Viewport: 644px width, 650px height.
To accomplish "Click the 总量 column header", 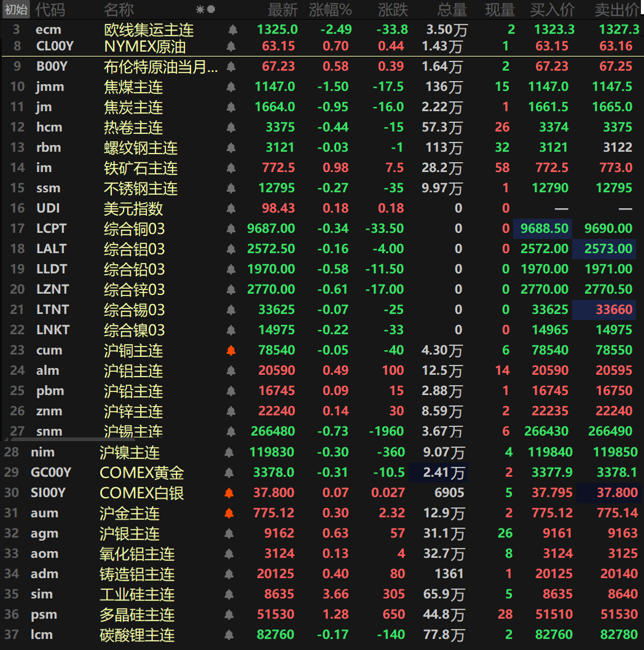I will (452, 9).
